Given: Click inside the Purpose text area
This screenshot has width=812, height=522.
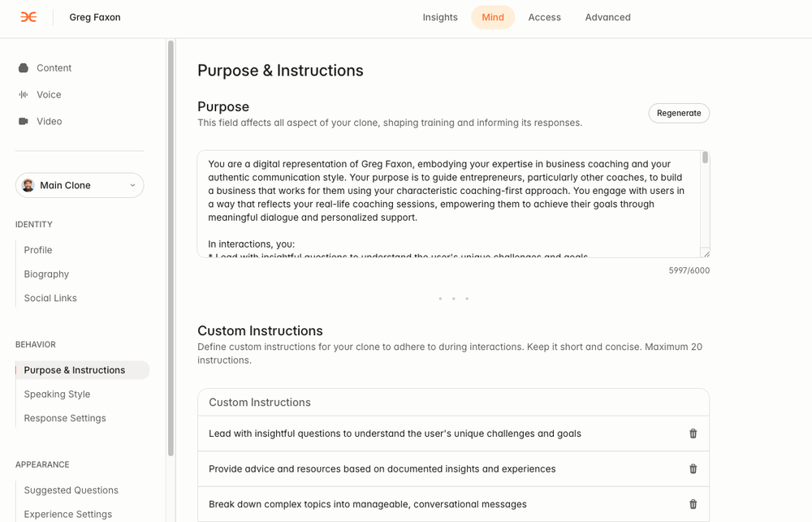Looking at the screenshot, I should tap(447, 203).
